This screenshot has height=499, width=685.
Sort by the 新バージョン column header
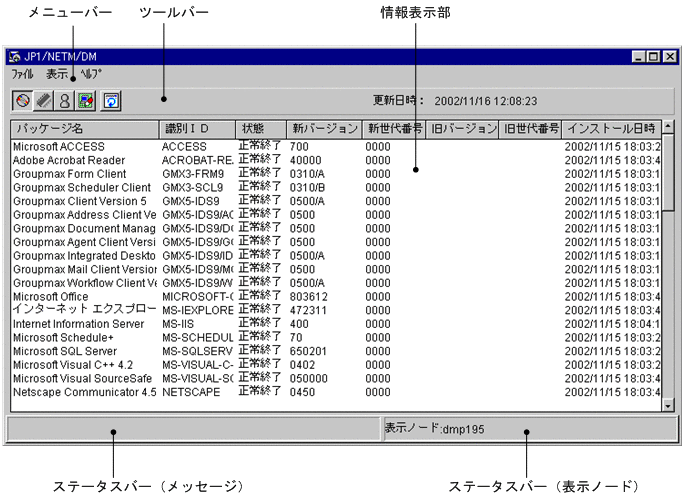coord(324,129)
